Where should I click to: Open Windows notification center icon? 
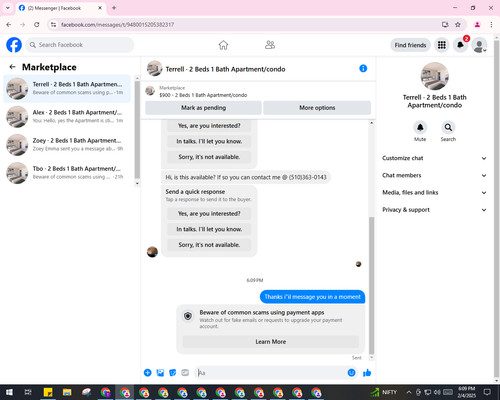tap(487, 392)
